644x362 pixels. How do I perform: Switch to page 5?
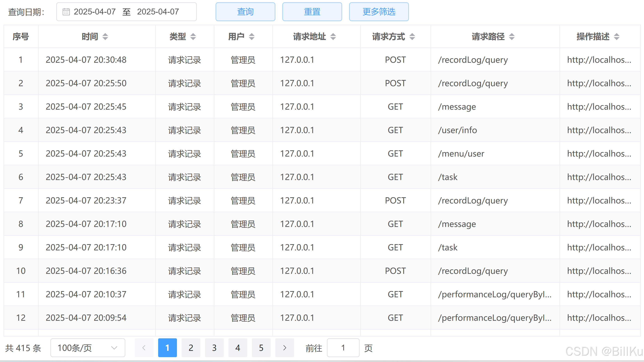coord(261,348)
